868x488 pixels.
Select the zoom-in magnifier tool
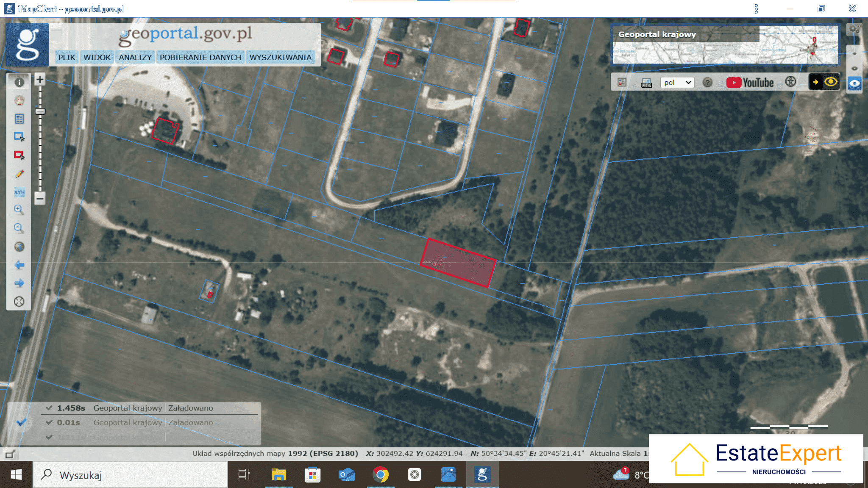pos(19,210)
